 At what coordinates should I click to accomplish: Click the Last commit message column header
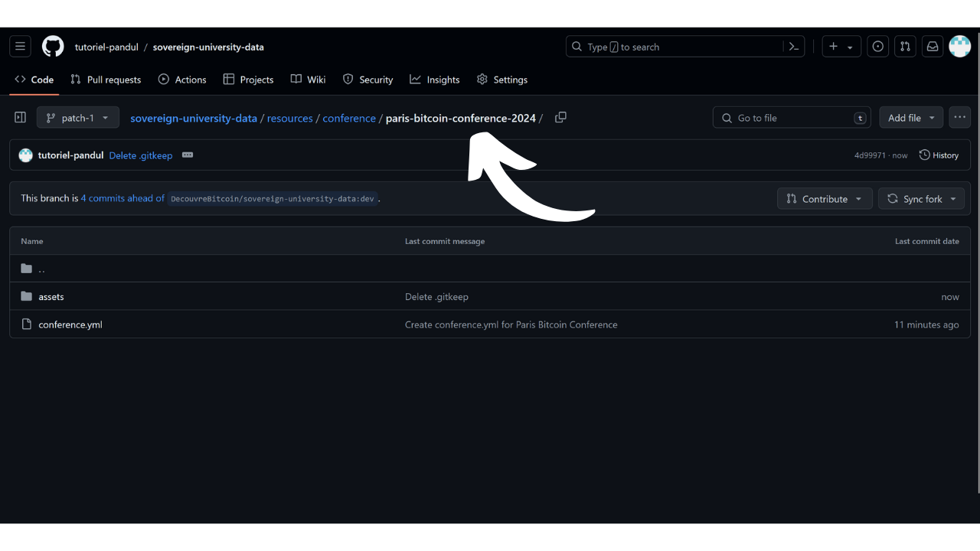point(445,241)
